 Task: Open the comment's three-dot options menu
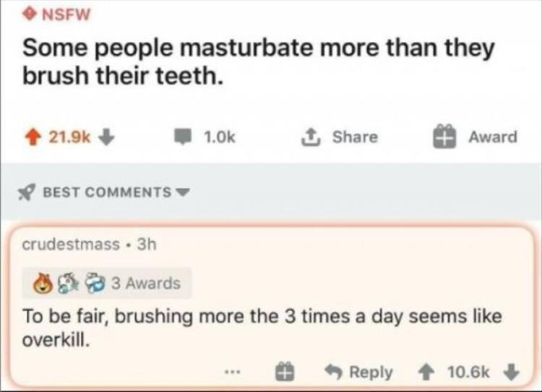coord(233,373)
